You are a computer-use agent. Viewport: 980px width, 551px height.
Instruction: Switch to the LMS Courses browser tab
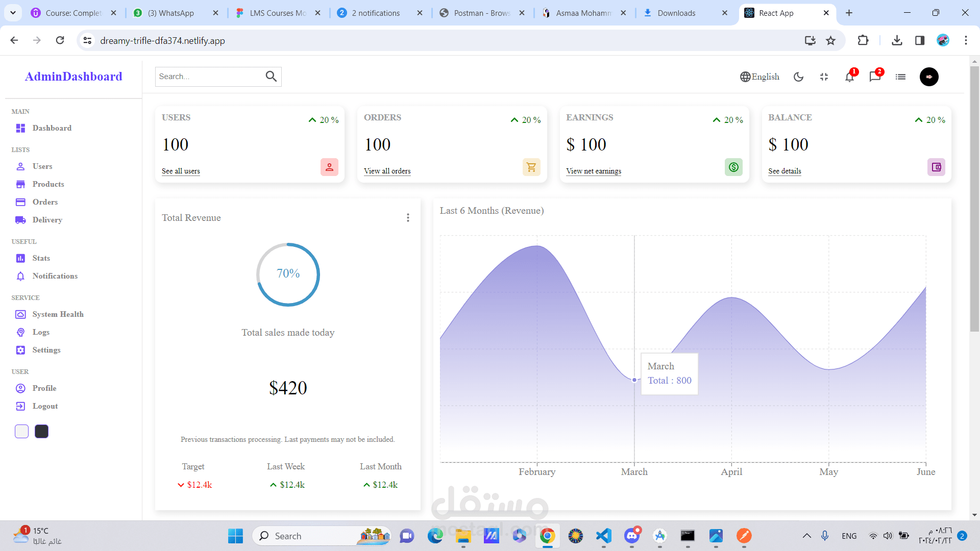tap(278, 13)
